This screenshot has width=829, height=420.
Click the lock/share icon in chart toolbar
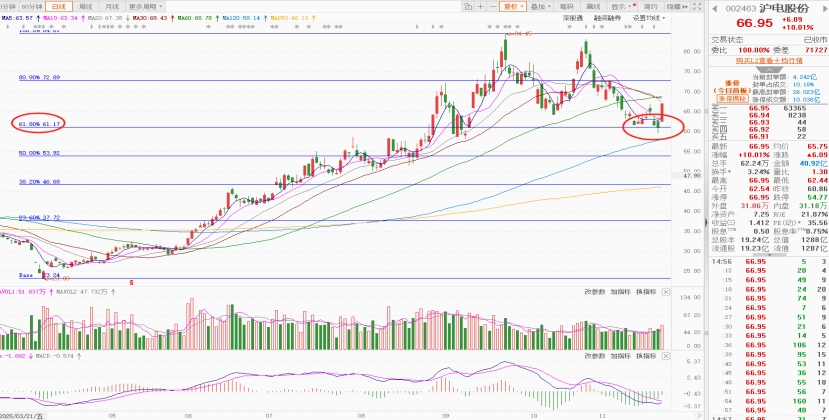[468, 7]
